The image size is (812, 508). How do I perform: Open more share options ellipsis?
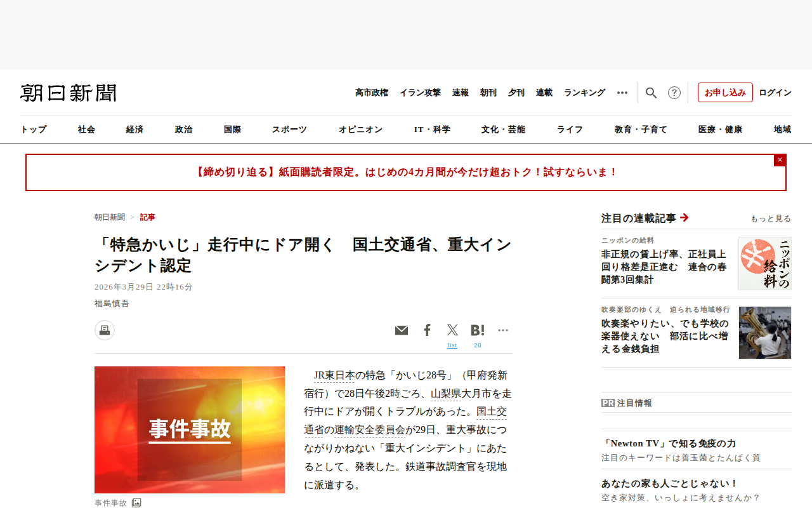pos(503,330)
